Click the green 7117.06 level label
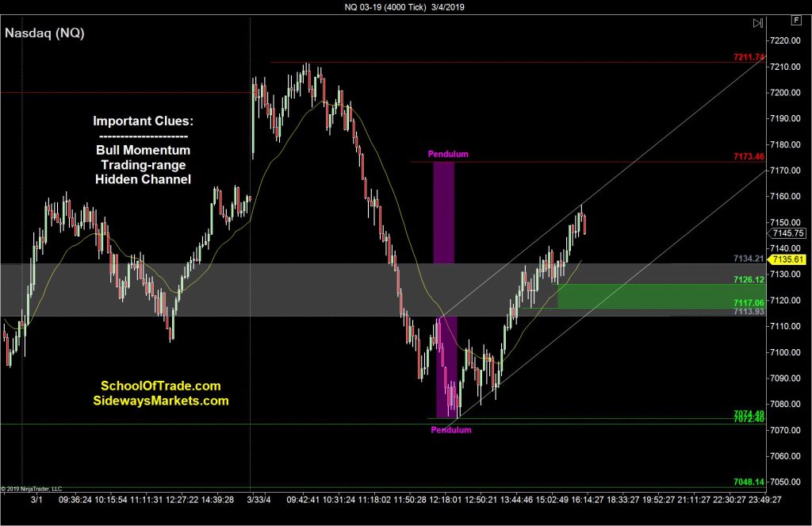 749,302
